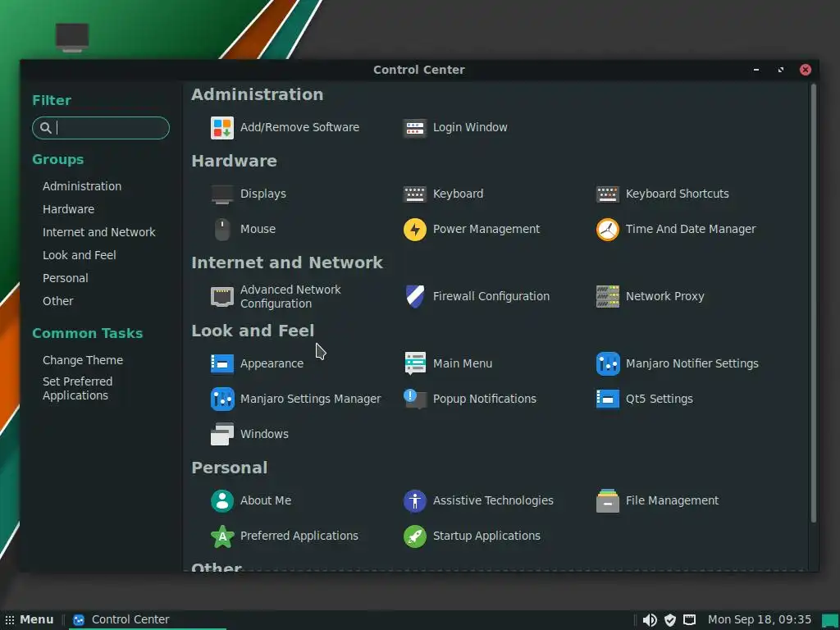
Task: Open the Manjaro Notifier Settings icon
Action: coord(608,363)
